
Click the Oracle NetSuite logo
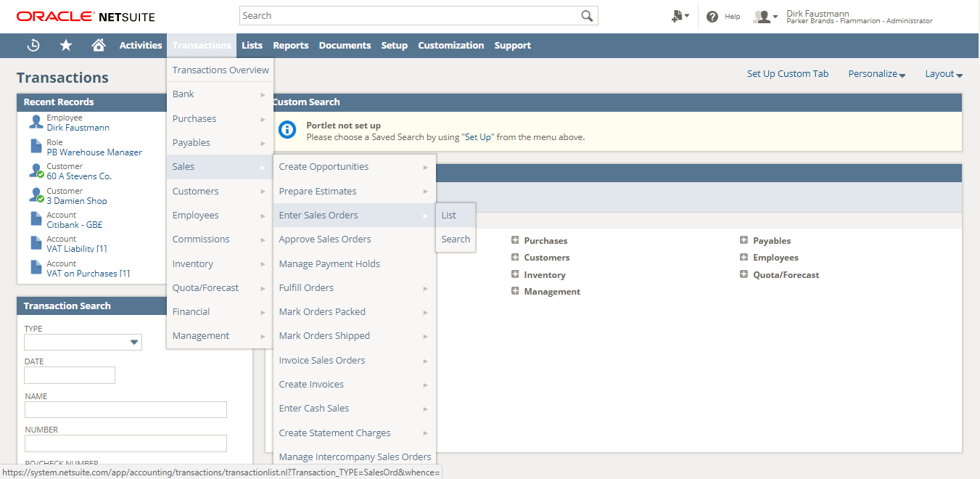click(x=86, y=16)
